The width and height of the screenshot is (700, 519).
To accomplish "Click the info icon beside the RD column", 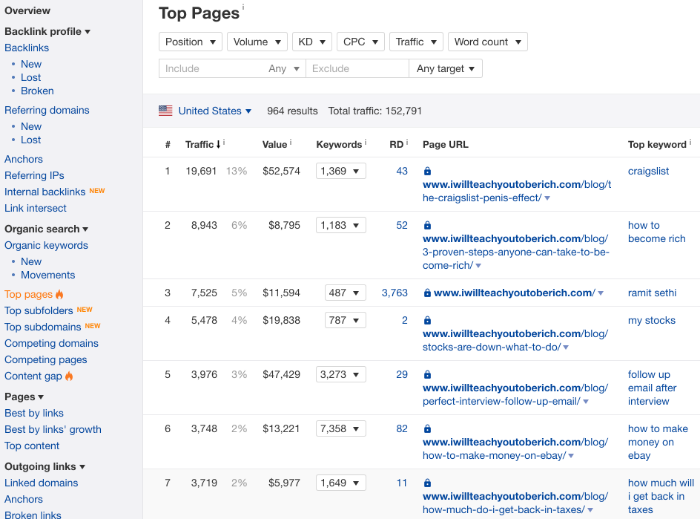I will pos(407,142).
